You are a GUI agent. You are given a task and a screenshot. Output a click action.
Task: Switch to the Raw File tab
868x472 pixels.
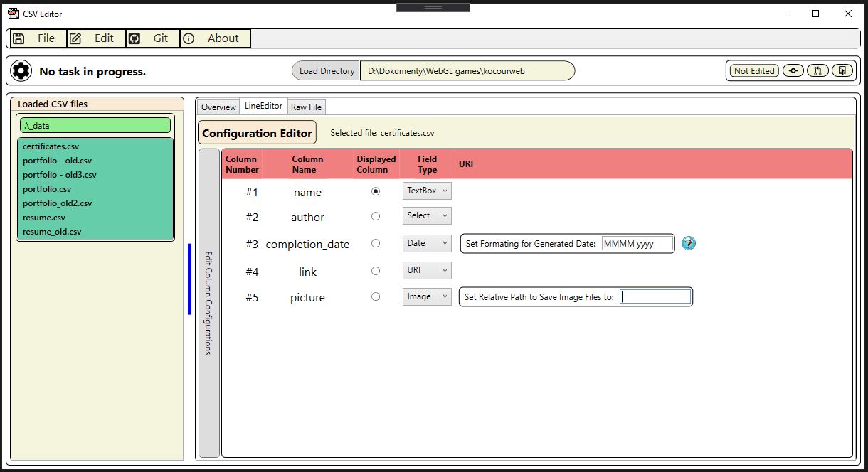(x=306, y=107)
